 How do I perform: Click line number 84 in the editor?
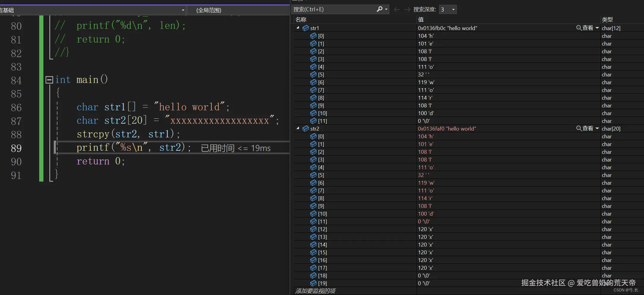(16, 80)
